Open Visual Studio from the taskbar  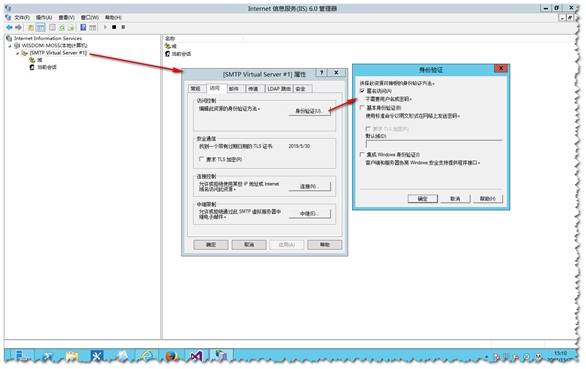coord(196,356)
